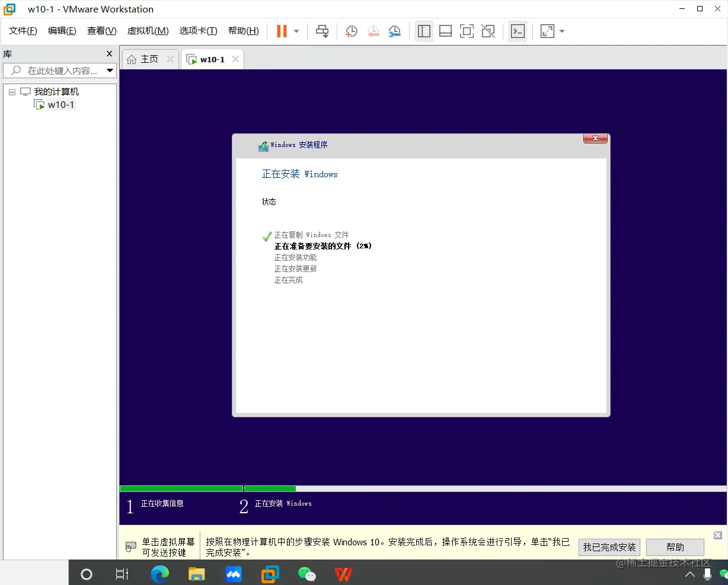Click the enter full screen icon
This screenshot has width=728, height=585.
click(x=467, y=31)
